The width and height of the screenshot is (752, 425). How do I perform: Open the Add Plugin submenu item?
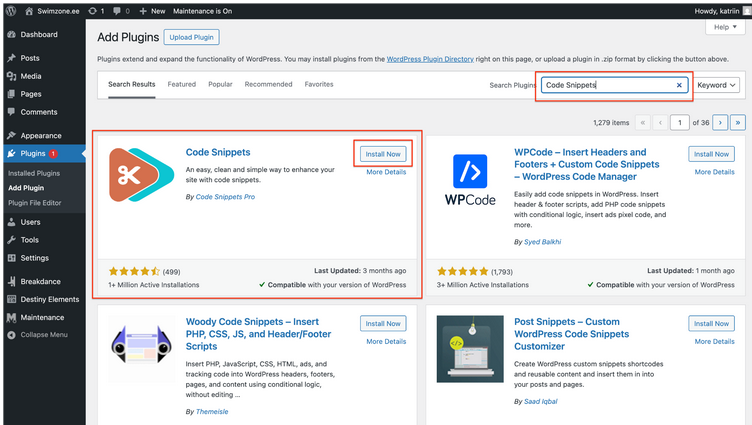(x=26, y=188)
